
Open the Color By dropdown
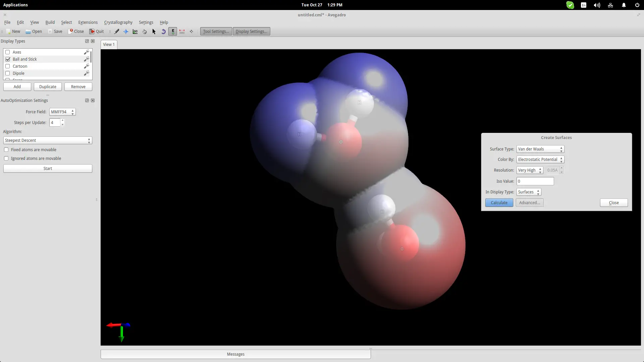pos(540,160)
